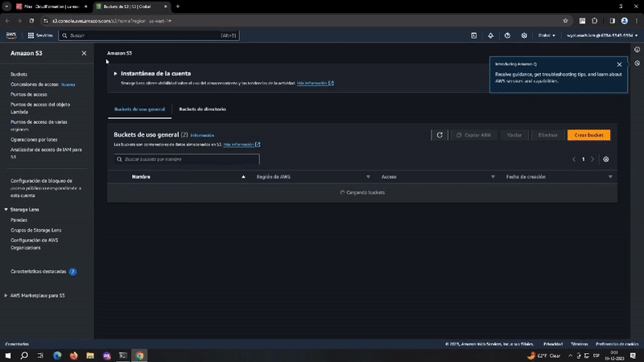Sort by the Acceso column
644x362 pixels.
pos(389,177)
